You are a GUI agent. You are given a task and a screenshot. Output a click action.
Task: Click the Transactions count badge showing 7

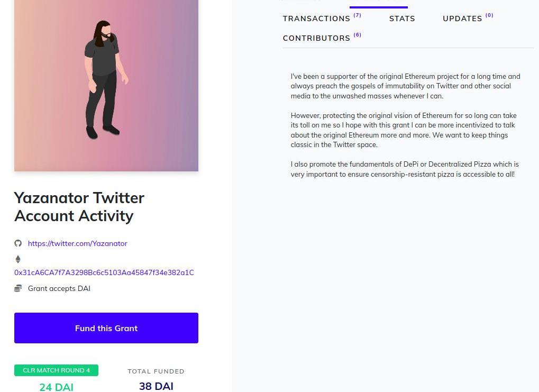[358, 15]
